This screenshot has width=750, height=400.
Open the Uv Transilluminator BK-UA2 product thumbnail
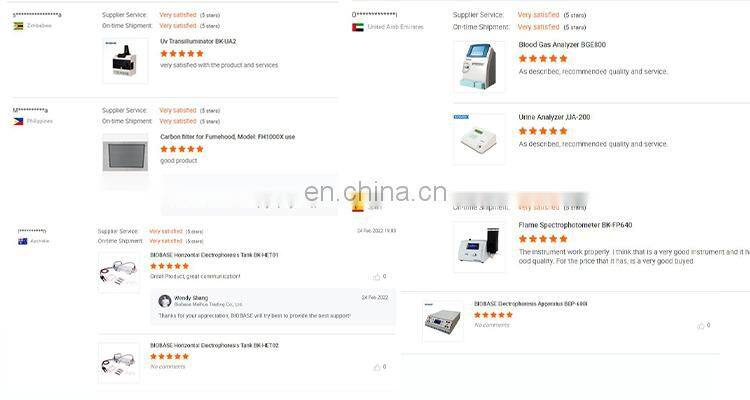click(125, 61)
